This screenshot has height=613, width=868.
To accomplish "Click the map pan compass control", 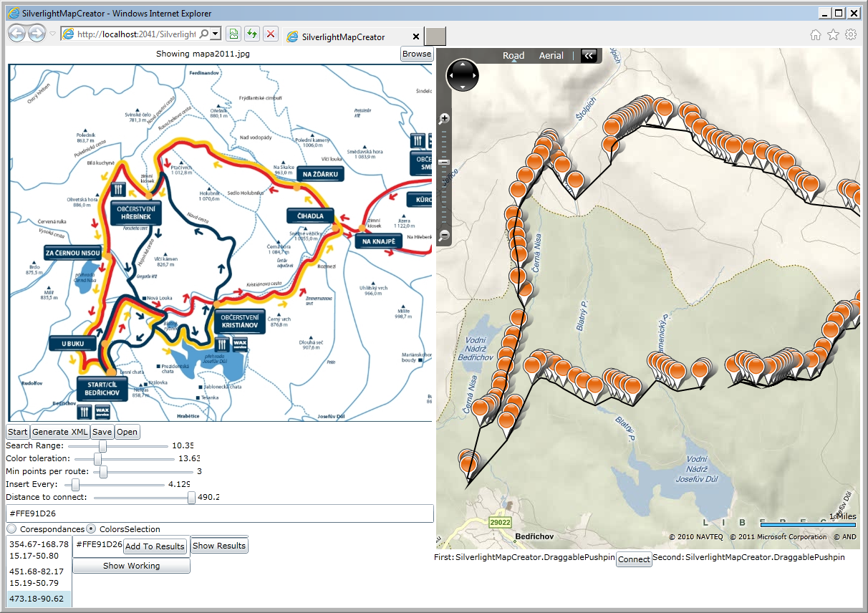I will point(463,75).
